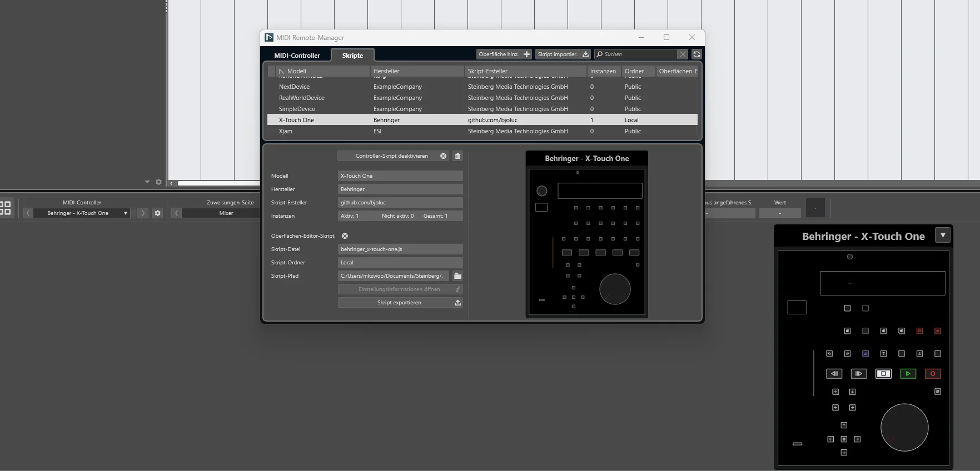Click the Skript exportieren button

(x=400, y=303)
